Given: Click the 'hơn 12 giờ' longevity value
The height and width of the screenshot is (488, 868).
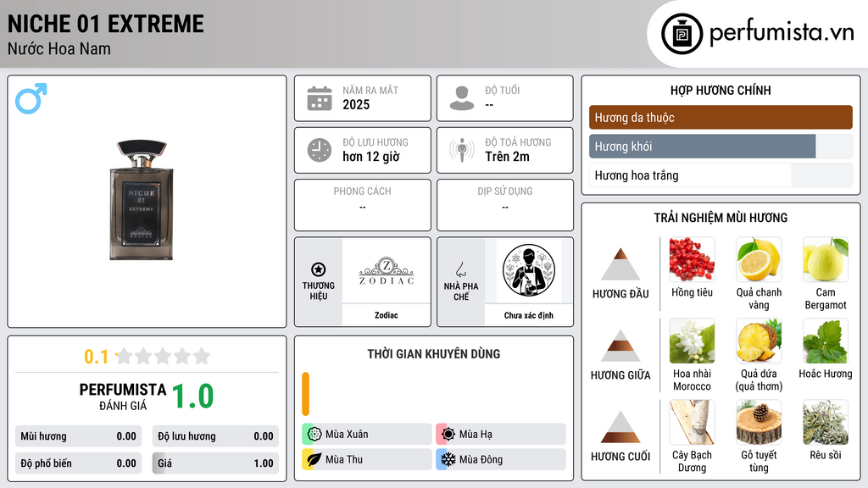Looking at the screenshot, I should click(371, 157).
